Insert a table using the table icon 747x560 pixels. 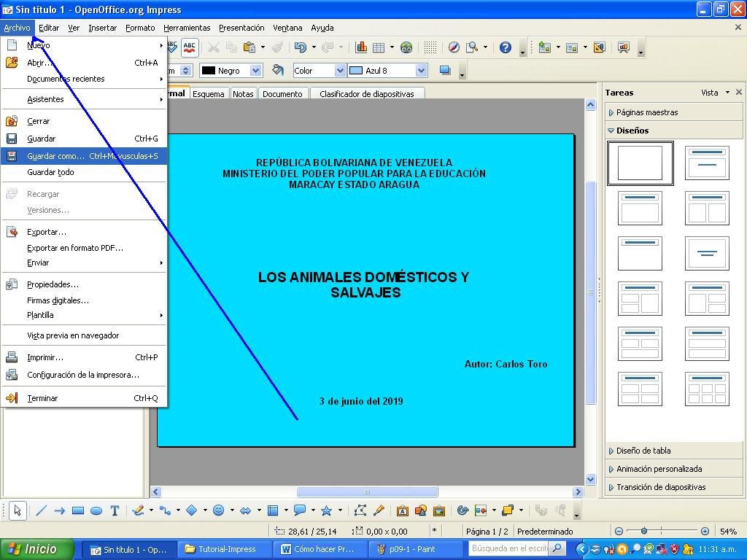click(x=379, y=47)
